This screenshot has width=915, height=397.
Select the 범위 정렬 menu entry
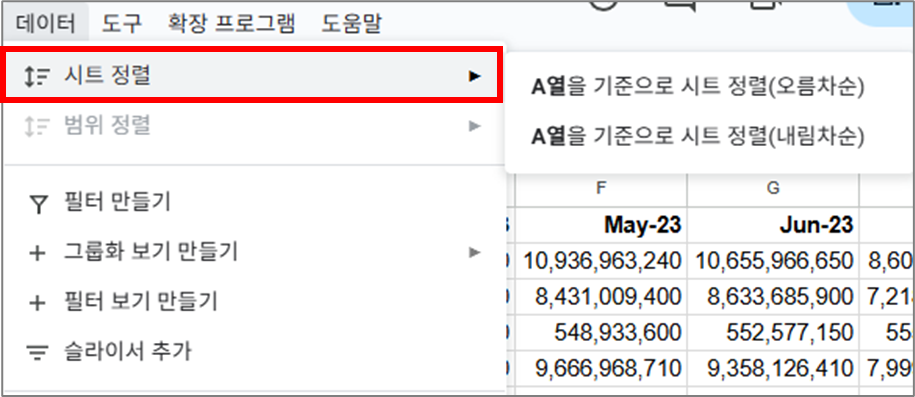[252, 126]
